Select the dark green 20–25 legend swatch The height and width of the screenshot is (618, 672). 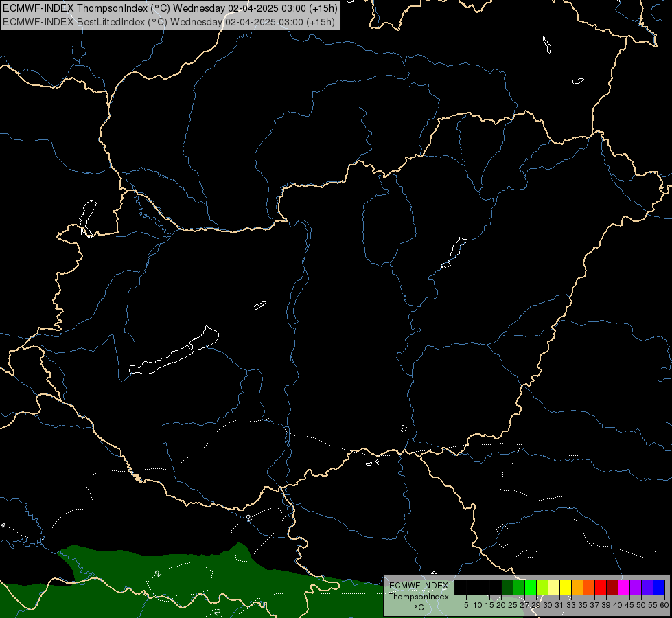(507, 588)
